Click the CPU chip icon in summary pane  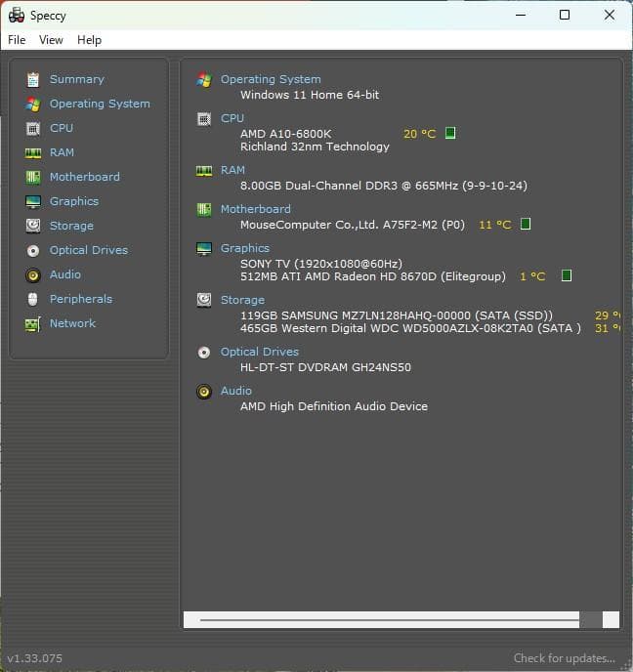204,119
